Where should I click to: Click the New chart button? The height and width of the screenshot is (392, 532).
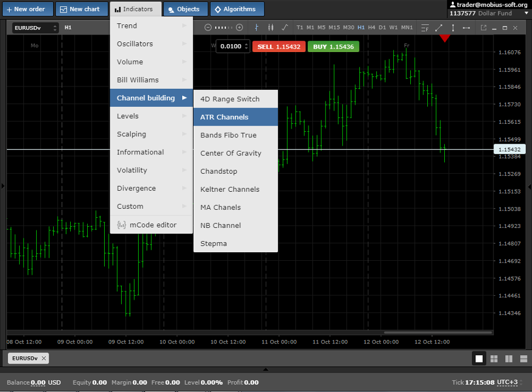point(81,9)
